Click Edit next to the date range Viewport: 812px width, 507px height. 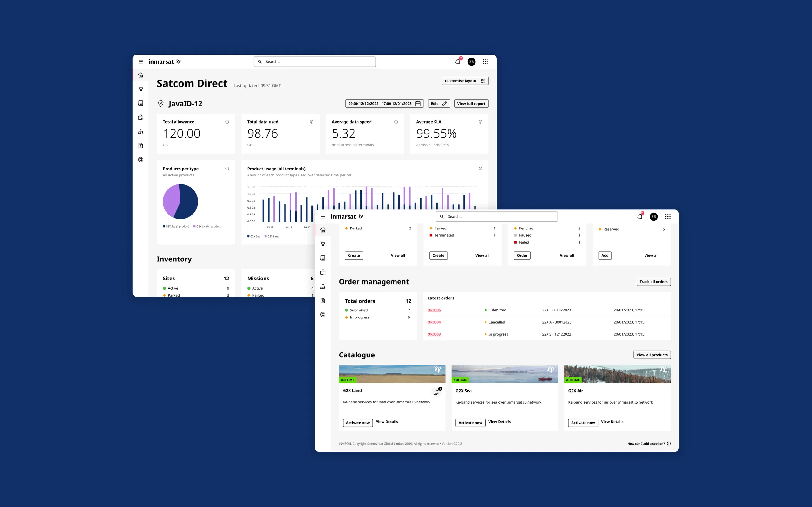[x=439, y=103]
